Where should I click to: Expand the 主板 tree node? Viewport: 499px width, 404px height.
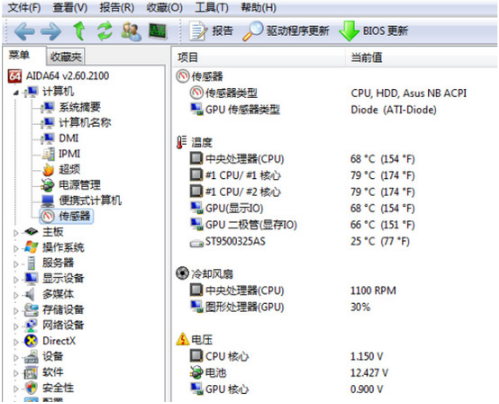(15, 233)
